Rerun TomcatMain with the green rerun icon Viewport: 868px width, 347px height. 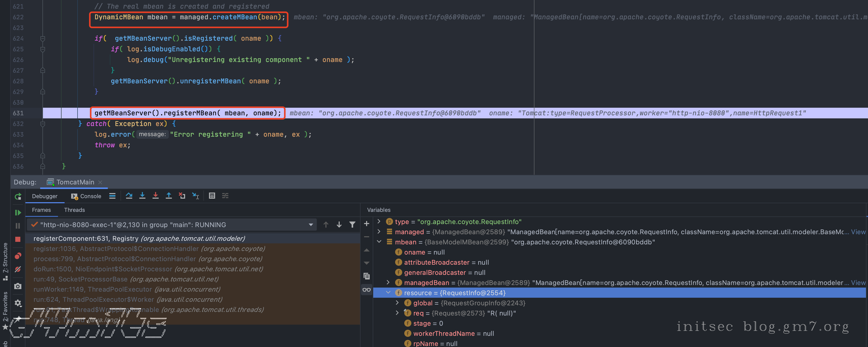pos(18,197)
